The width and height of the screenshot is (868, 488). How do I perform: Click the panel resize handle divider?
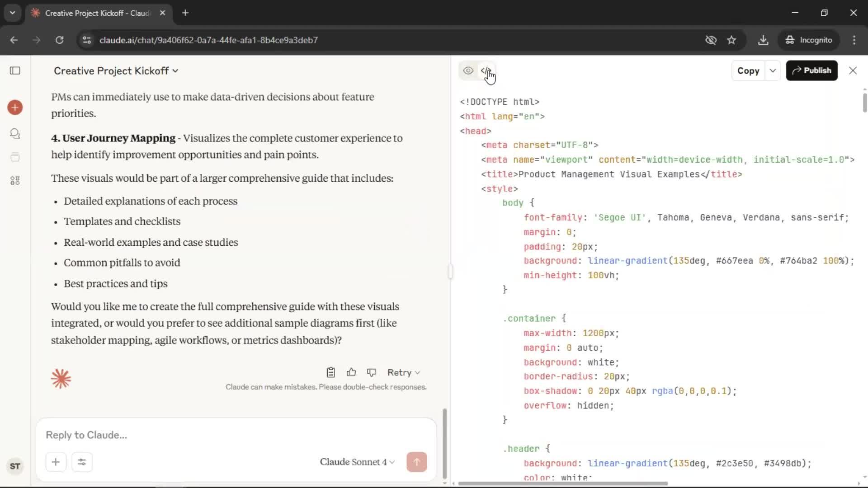pyautogui.click(x=450, y=272)
